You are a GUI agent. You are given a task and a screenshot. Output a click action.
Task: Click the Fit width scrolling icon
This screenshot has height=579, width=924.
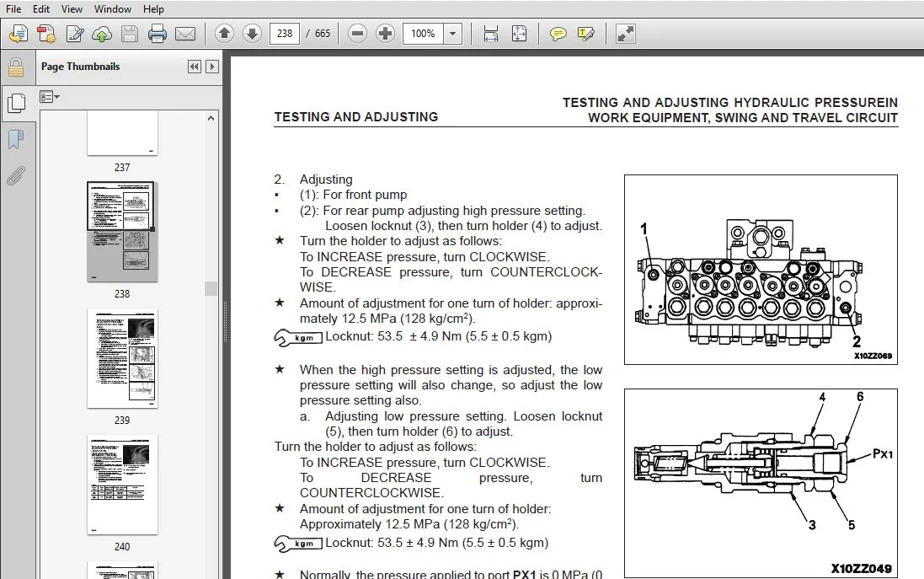pyautogui.click(x=490, y=34)
